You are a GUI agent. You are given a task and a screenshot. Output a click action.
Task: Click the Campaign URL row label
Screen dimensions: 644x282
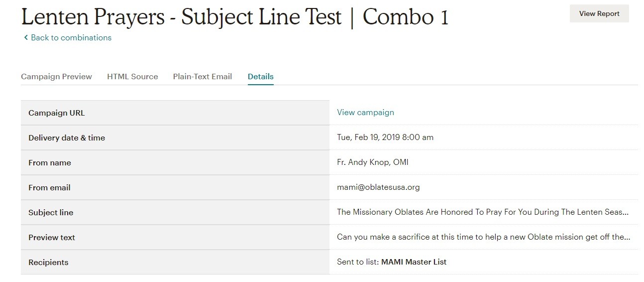pyautogui.click(x=56, y=113)
